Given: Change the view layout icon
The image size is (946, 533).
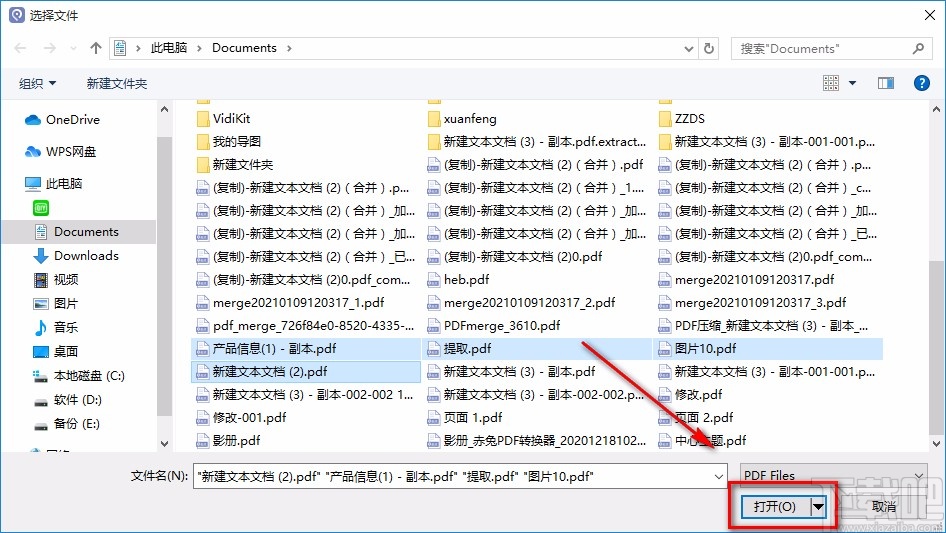Looking at the screenshot, I should click(831, 83).
